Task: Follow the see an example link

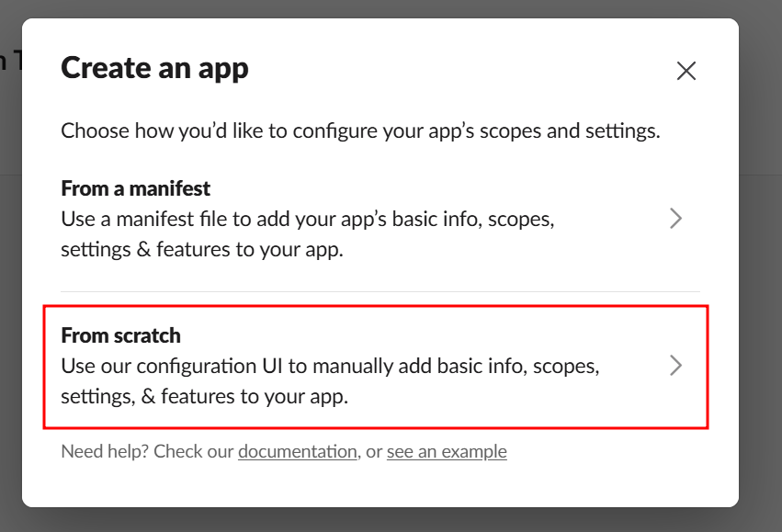Action: (x=447, y=451)
